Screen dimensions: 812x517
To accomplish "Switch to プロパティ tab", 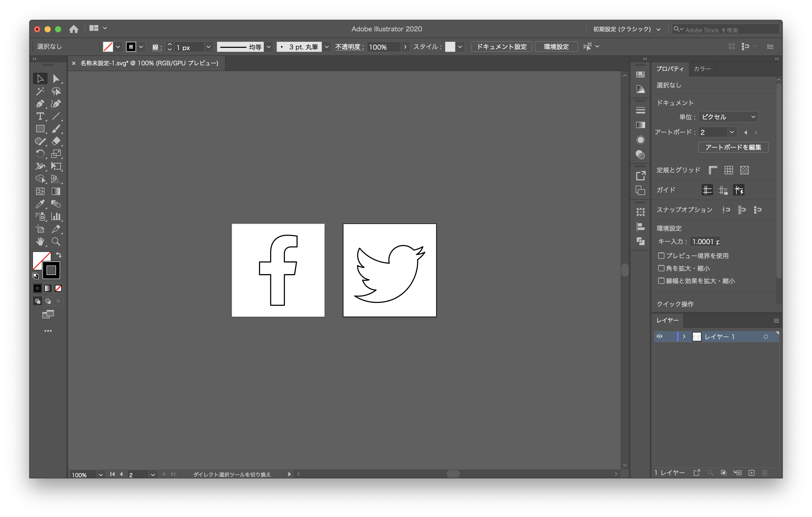I will coord(670,69).
